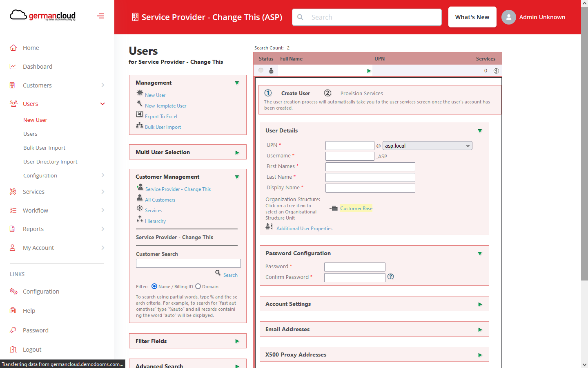Screen dimensions: 588x368
Task: Click the status radio in the user list row
Action: click(x=261, y=70)
